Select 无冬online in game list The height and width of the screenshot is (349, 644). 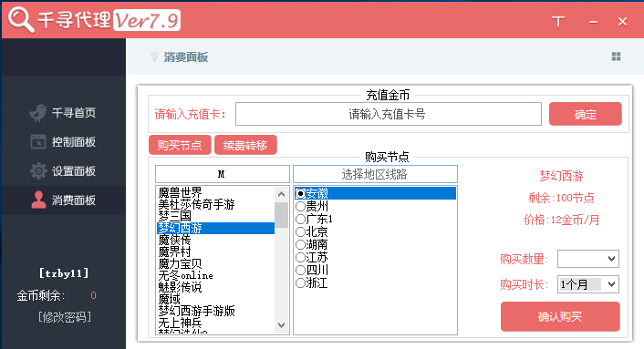(215, 275)
